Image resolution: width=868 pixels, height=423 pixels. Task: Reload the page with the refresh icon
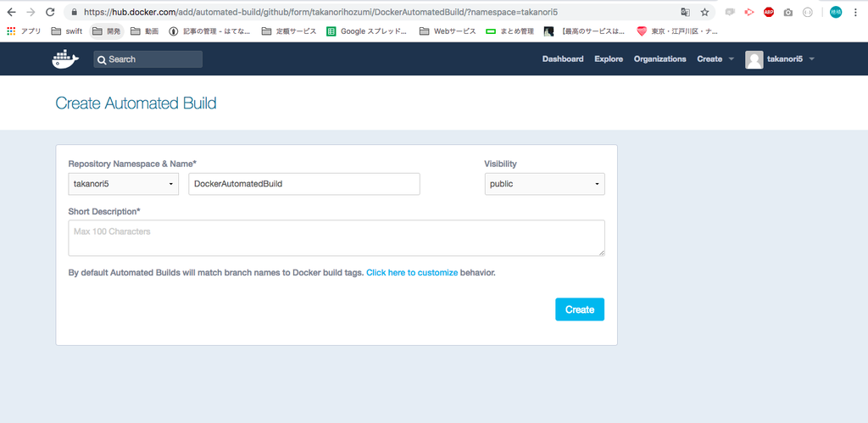tap(50, 12)
